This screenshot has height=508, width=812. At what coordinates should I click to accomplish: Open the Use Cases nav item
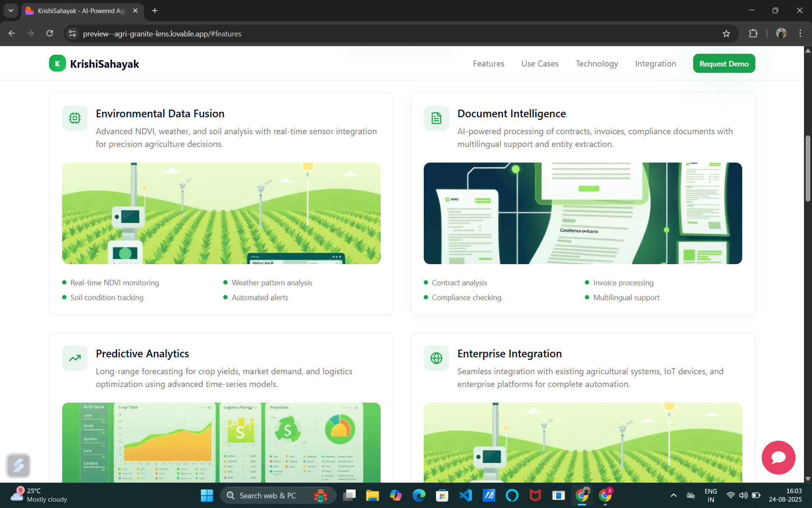[540, 63]
